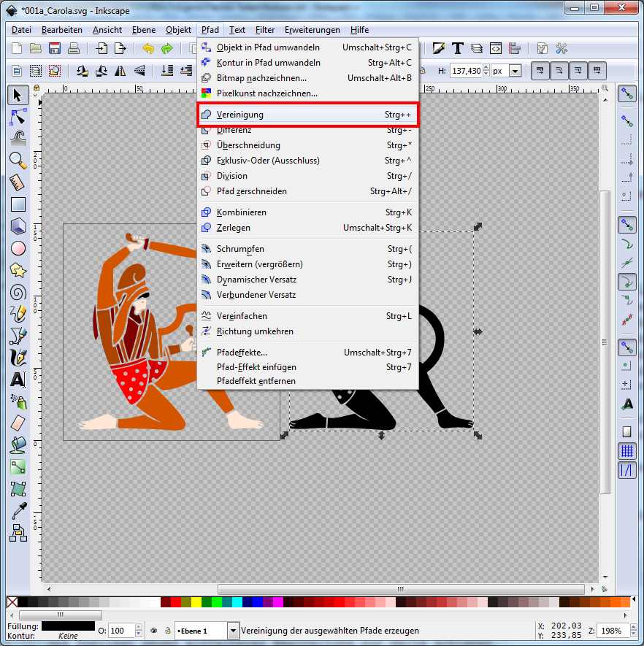644x646 pixels.
Task: Select the text tool in toolbox
Action: pos(18,380)
